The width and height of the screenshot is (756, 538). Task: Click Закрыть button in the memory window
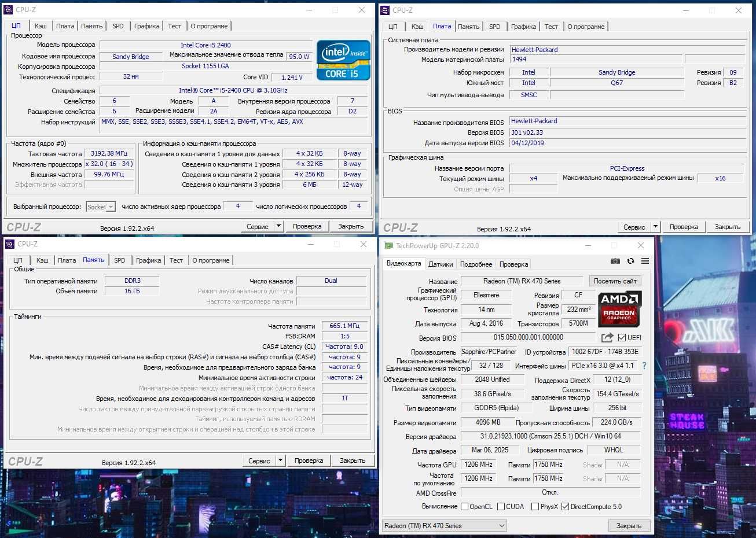pos(353,460)
